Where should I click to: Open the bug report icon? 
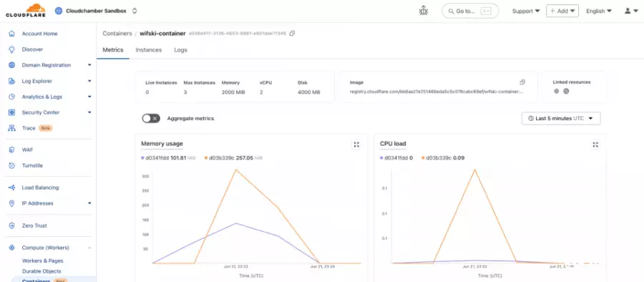coord(424,11)
